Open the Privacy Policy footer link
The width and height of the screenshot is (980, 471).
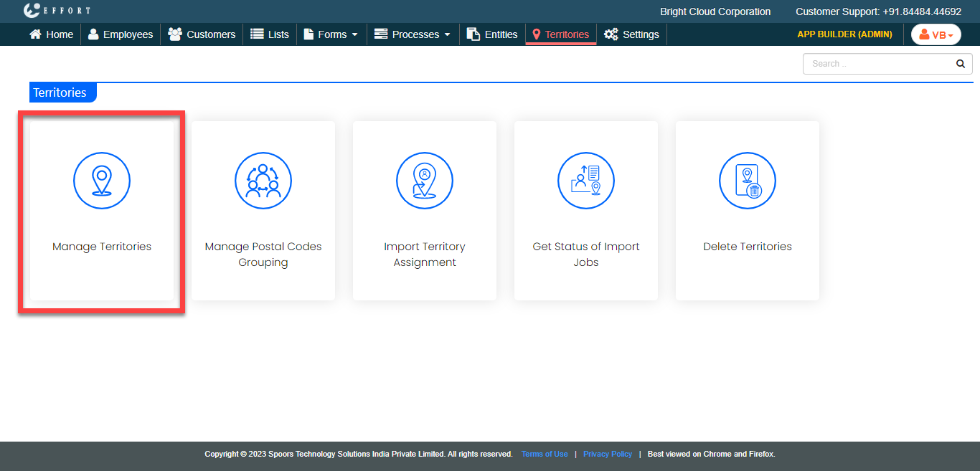pyautogui.click(x=608, y=454)
